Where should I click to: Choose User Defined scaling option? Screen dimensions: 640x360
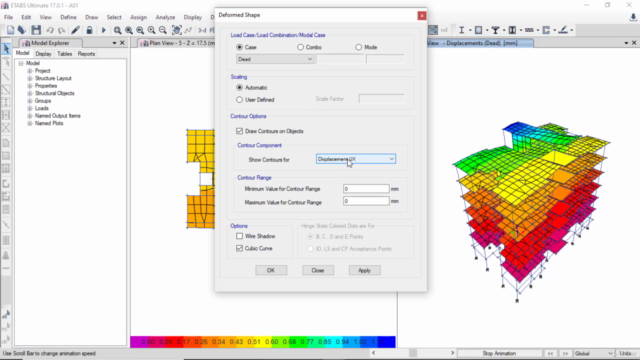pos(240,100)
